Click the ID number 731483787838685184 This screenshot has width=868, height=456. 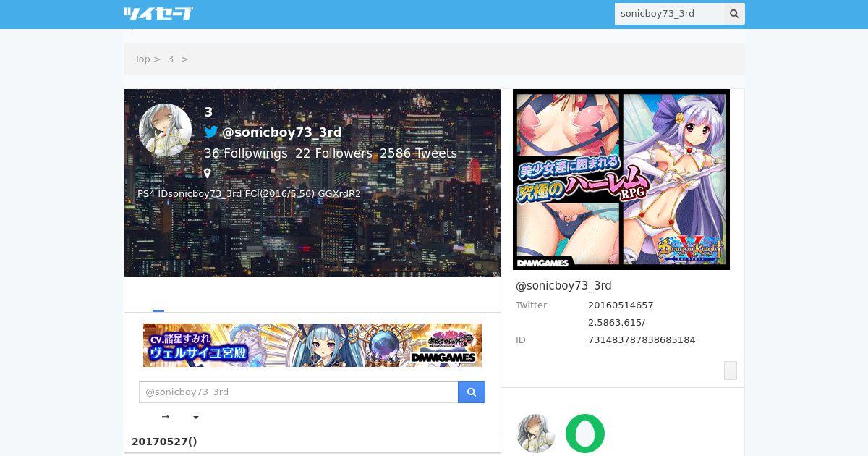(642, 340)
